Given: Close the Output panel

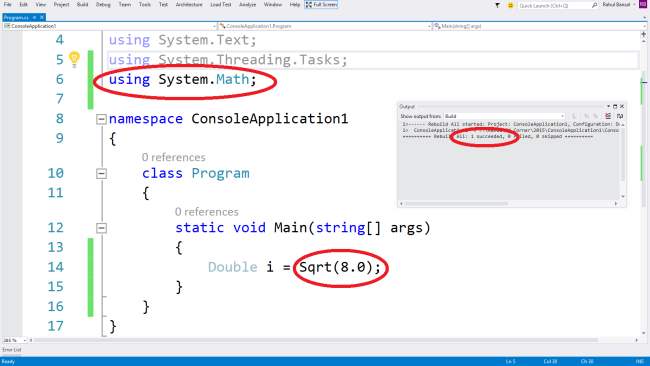Looking at the screenshot, I should 622,107.
